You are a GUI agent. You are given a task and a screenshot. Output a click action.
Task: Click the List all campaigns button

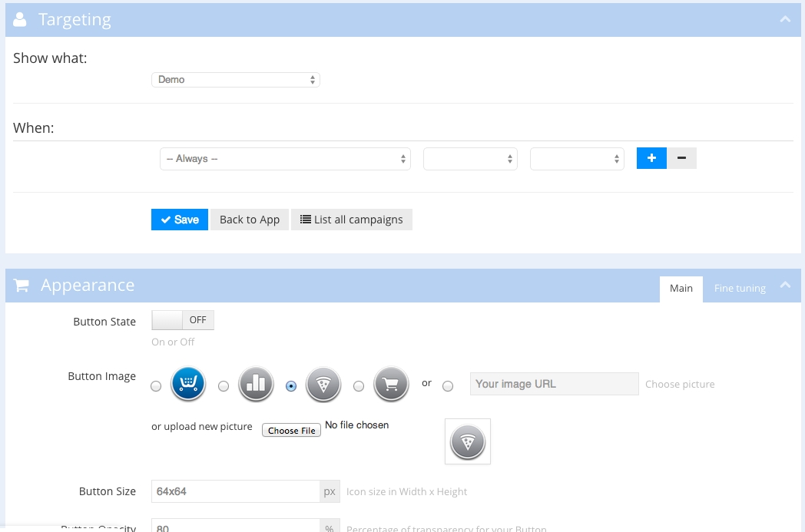click(x=352, y=220)
